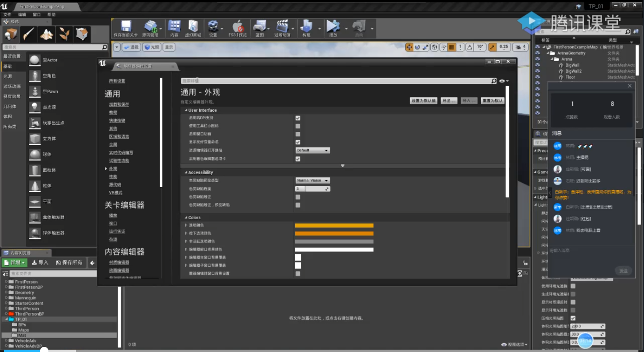Collapse the User Interface section
Image resolution: width=644 pixels, height=352 pixels.
coord(185,110)
